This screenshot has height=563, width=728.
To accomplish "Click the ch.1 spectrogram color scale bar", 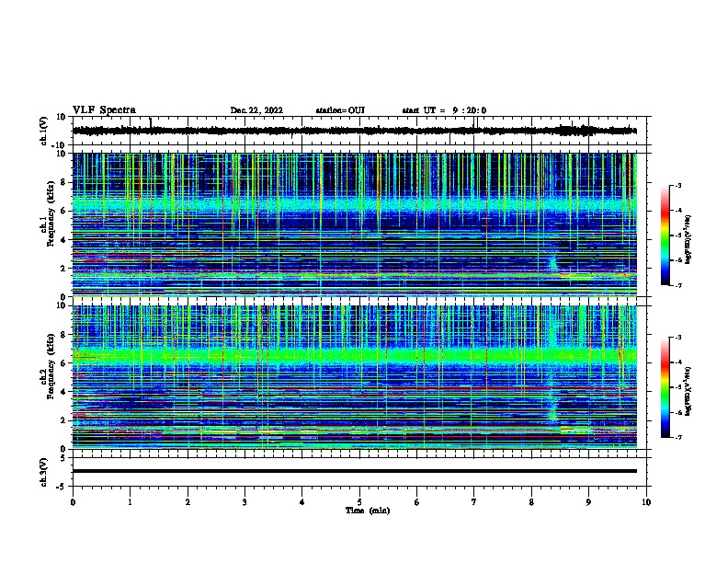I will pos(665,236).
